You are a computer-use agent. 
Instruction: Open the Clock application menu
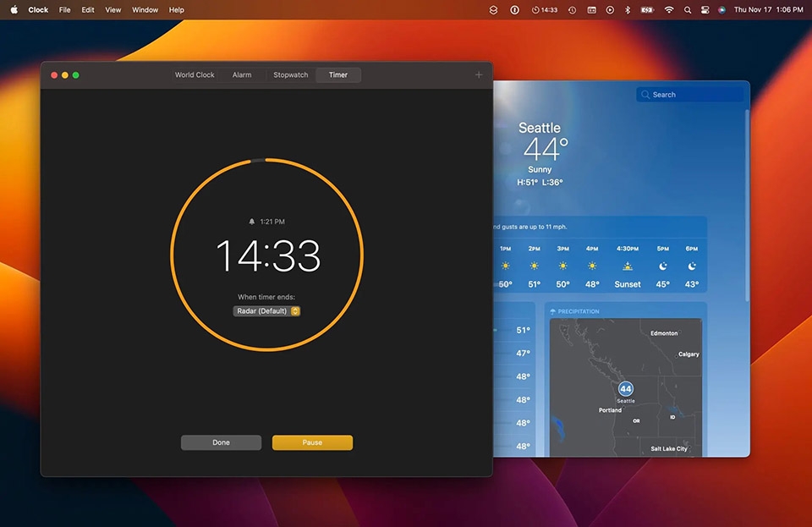click(38, 10)
